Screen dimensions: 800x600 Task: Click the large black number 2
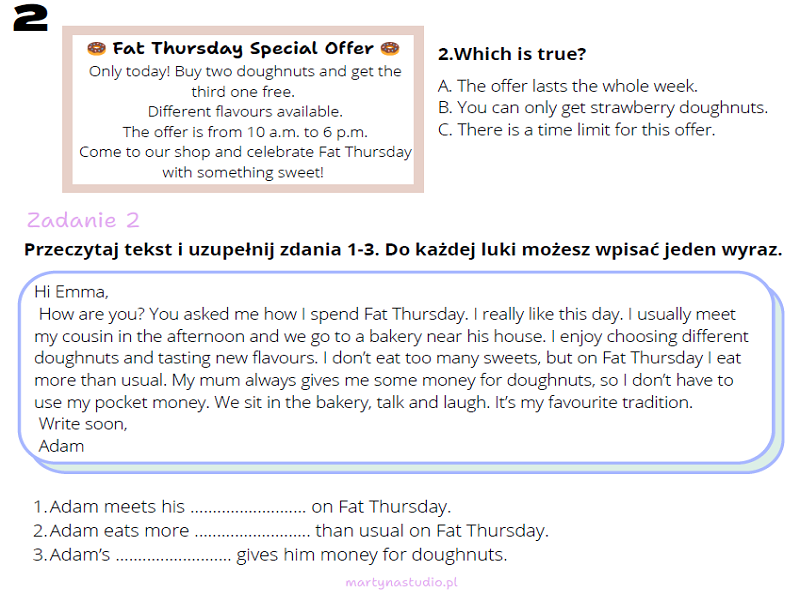33,20
